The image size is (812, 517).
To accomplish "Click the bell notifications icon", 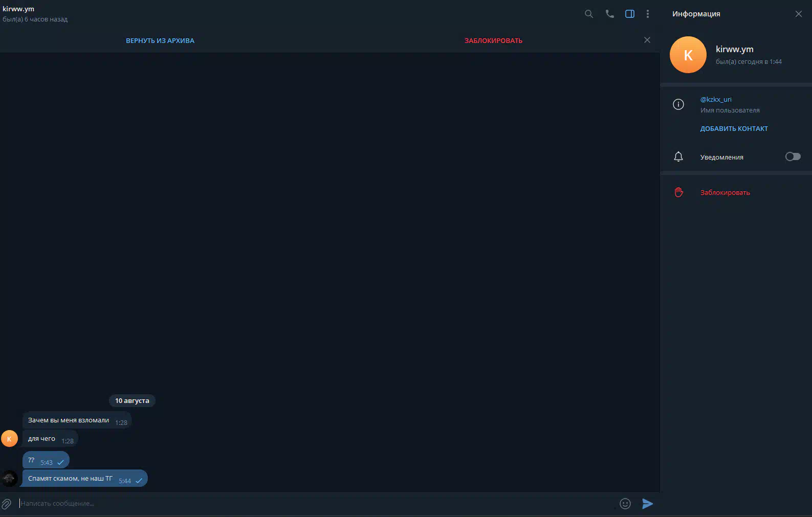I will pyautogui.click(x=678, y=157).
